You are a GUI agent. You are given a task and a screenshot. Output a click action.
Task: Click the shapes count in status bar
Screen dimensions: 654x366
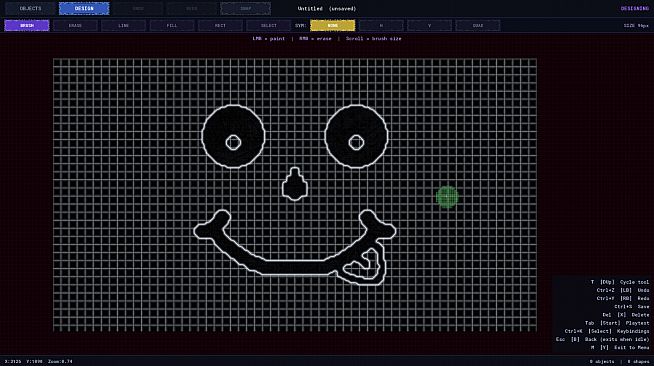(638, 361)
